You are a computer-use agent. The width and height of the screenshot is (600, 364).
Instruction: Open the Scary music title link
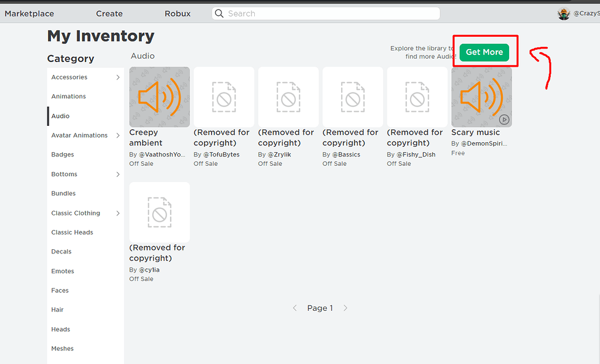point(476,132)
